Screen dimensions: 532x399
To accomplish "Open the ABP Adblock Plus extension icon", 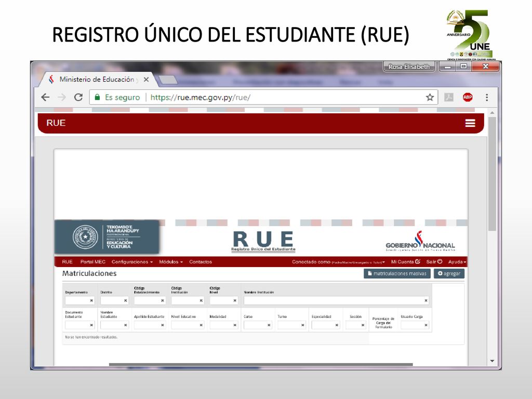I will pyautogui.click(x=468, y=97).
